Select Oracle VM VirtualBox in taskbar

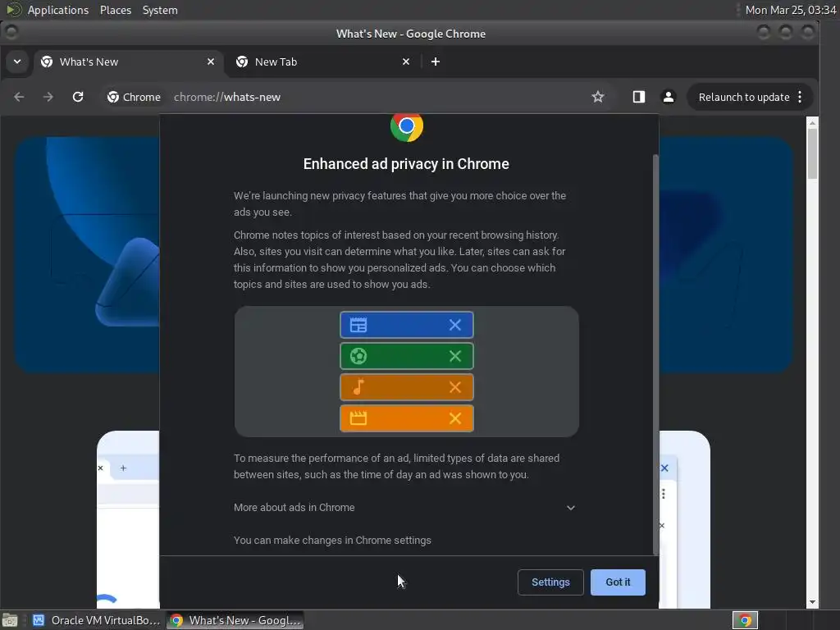coord(97,620)
